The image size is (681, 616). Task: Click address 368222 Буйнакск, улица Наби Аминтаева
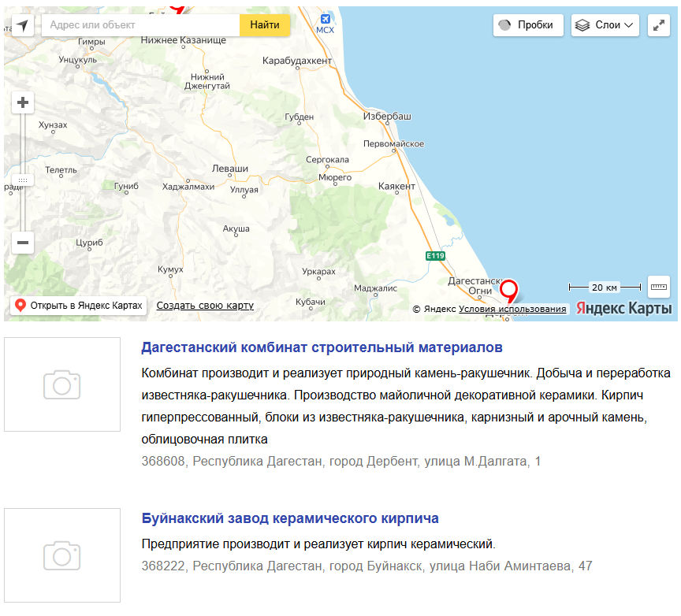367,566
